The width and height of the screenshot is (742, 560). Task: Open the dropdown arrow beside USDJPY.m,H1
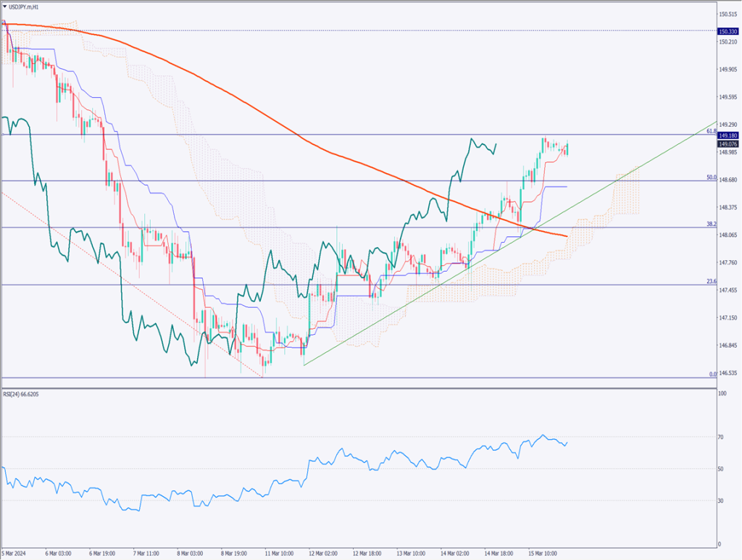(6, 6)
